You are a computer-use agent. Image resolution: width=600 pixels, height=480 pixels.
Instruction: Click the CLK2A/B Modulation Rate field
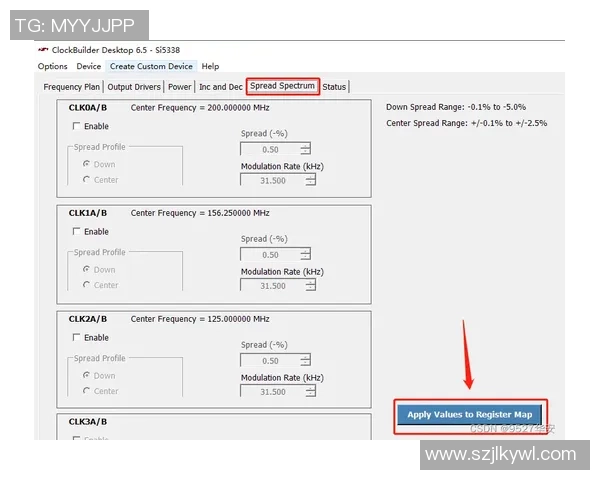[x=271, y=392]
